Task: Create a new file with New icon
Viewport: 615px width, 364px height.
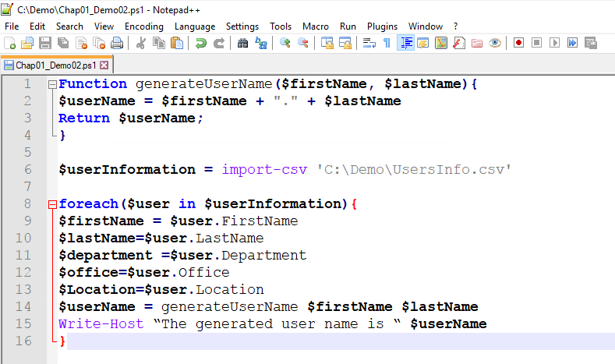Action: point(9,43)
